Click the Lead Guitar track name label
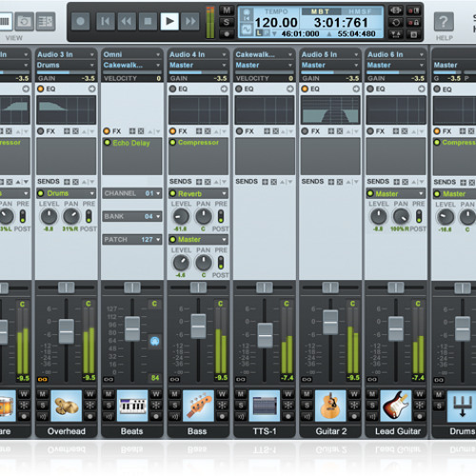 pyautogui.click(x=398, y=431)
